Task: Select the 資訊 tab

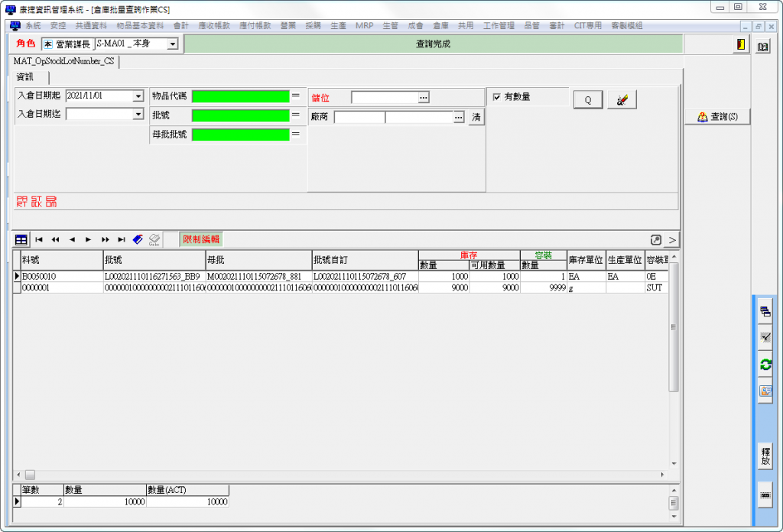Action: click(x=25, y=77)
